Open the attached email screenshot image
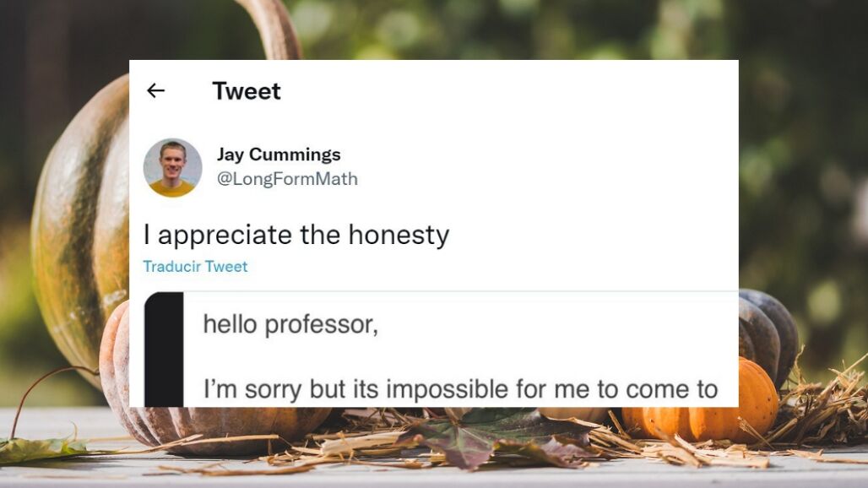The image size is (868, 488). (442, 350)
